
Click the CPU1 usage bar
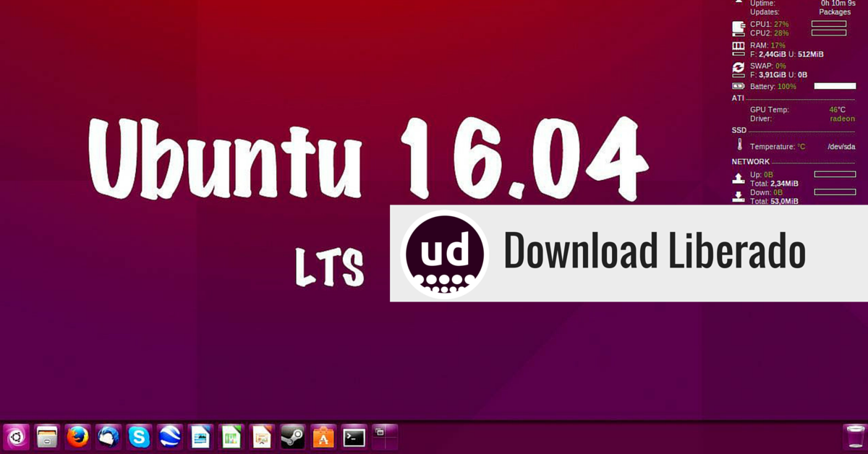829,24
